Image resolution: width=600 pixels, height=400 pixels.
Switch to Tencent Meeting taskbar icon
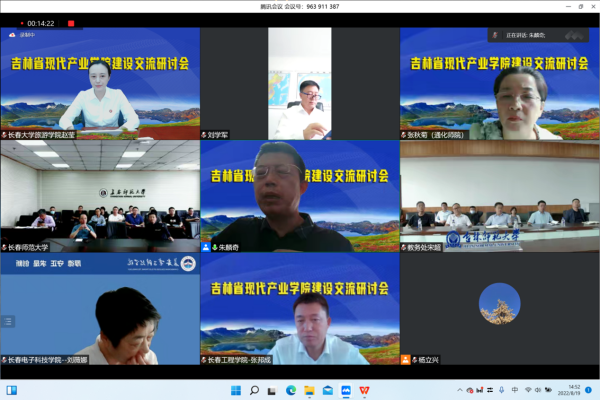pos(345,389)
